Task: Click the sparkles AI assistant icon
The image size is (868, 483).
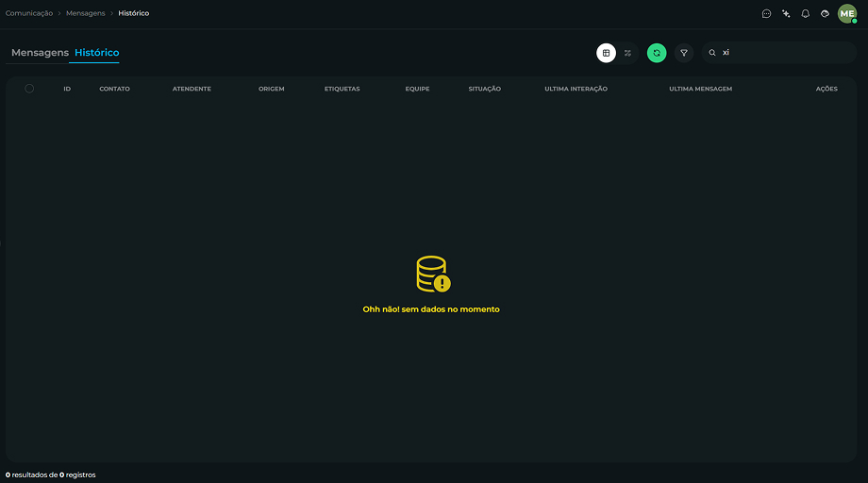Action: [x=786, y=14]
